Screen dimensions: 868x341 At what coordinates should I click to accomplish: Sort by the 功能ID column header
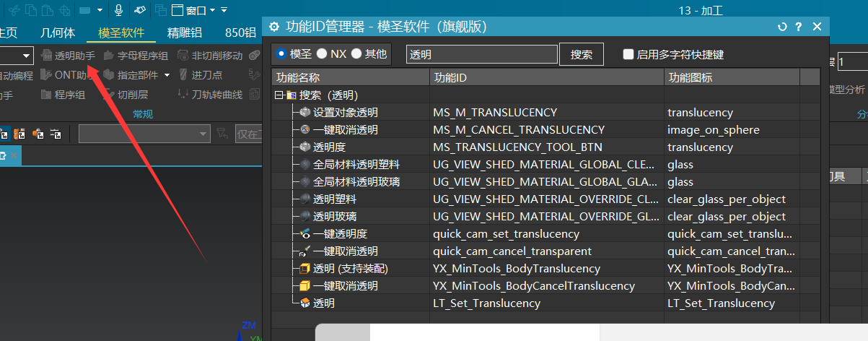(548, 77)
